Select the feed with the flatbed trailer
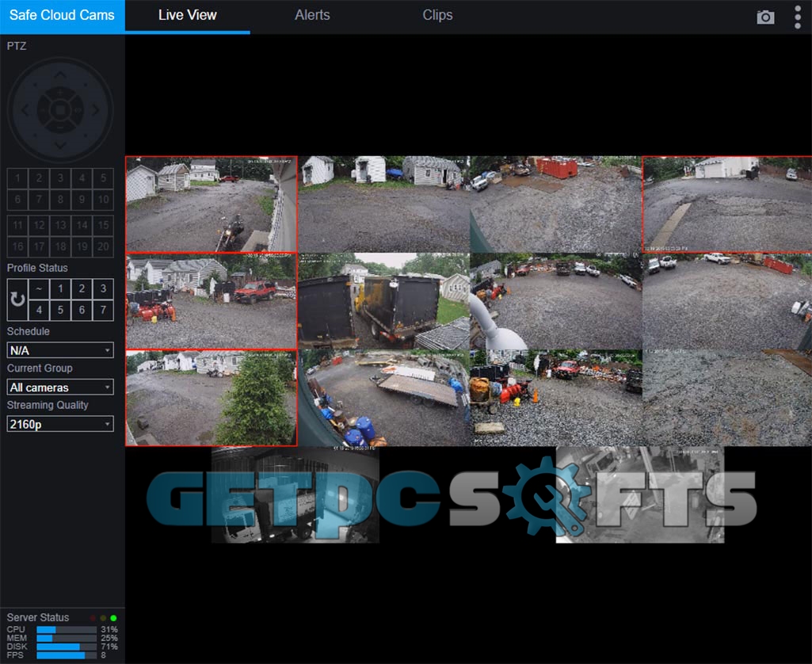 coord(383,398)
